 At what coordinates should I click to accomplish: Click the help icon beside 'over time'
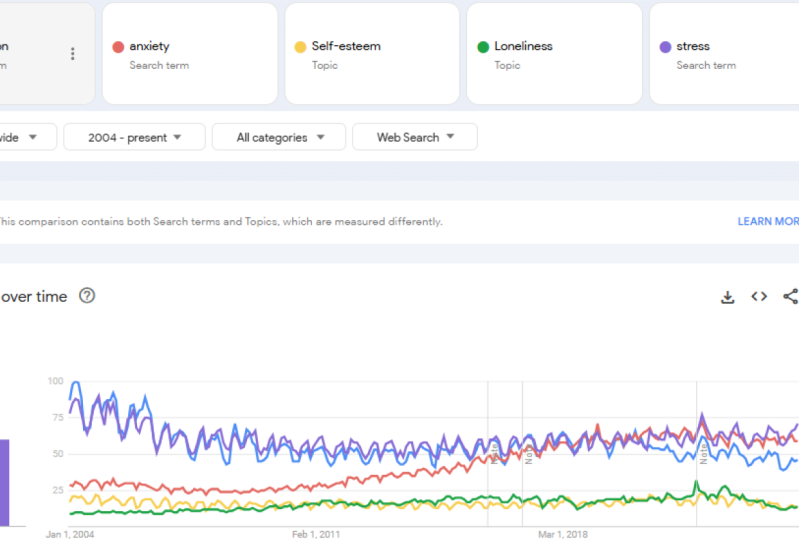tap(87, 296)
